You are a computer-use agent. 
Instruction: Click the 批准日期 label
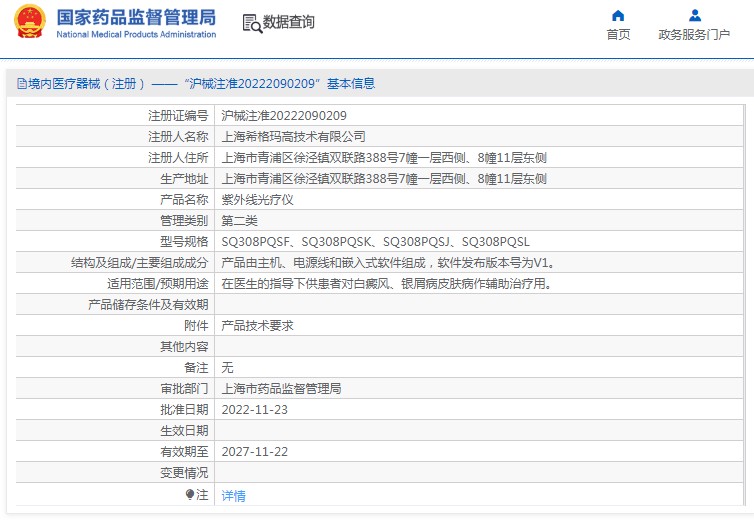(184, 410)
